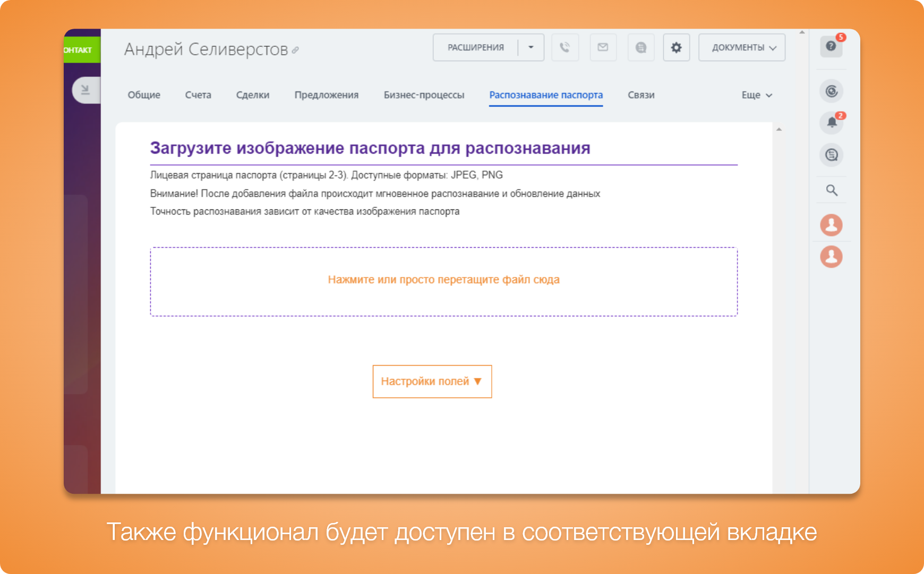Open the first user avatar
This screenshot has height=574, width=924.
point(831,225)
